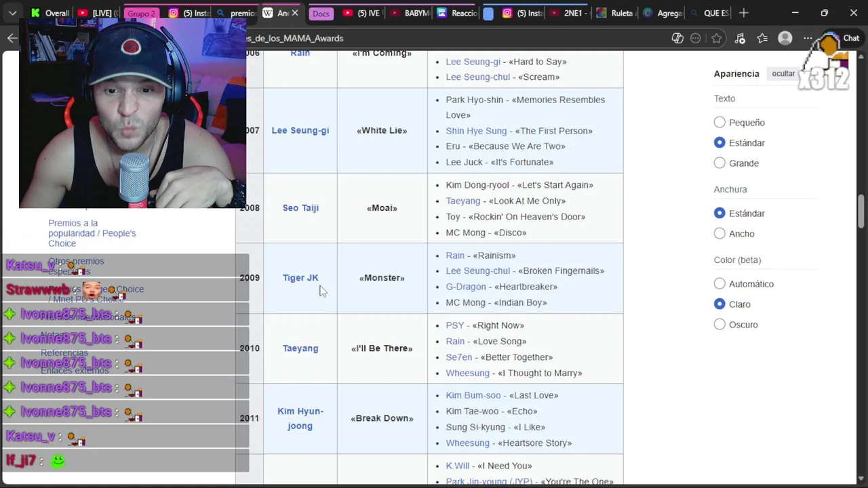Select Automático color mode

pos(719,283)
